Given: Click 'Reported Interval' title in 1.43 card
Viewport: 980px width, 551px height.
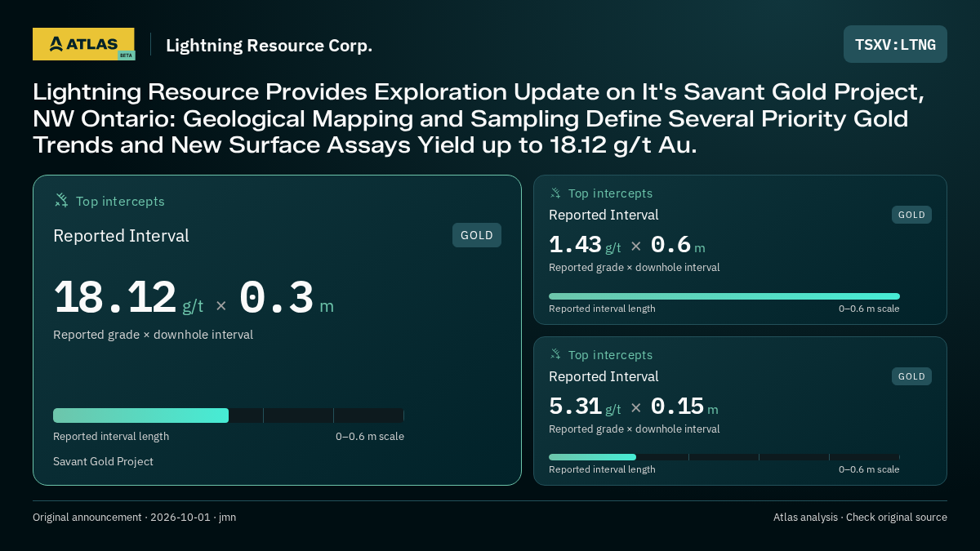Looking at the screenshot, I should [x=604, y=215].
